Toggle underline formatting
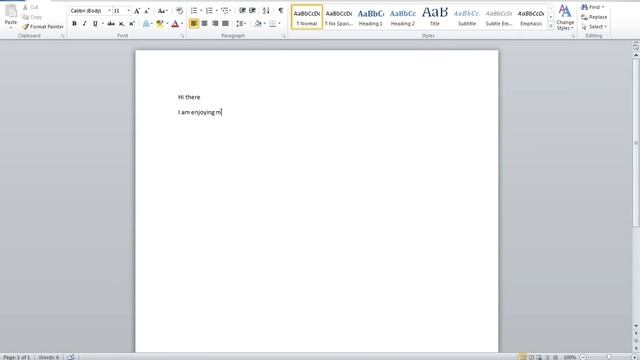640x360 pixels. pos(95,24)
